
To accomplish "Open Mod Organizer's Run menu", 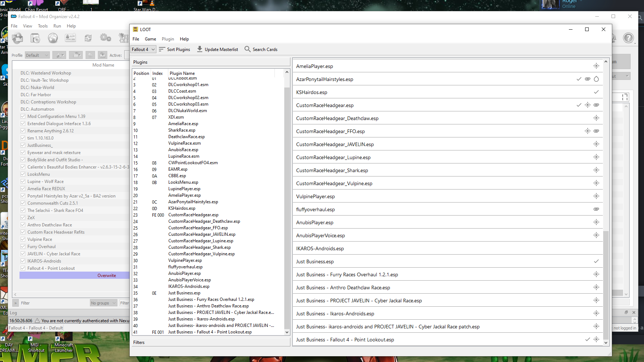I will 57,26.
